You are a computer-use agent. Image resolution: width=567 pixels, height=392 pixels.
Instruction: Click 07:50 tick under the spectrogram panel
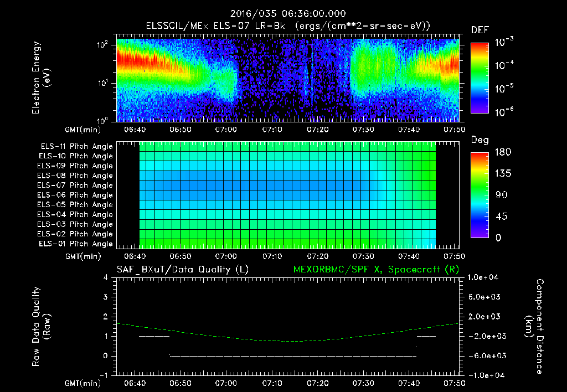(455, 130)
